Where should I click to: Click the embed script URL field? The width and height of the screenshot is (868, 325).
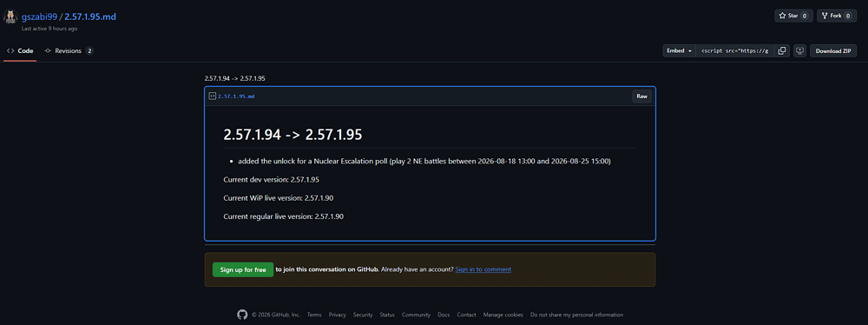(x=734, y=51)
